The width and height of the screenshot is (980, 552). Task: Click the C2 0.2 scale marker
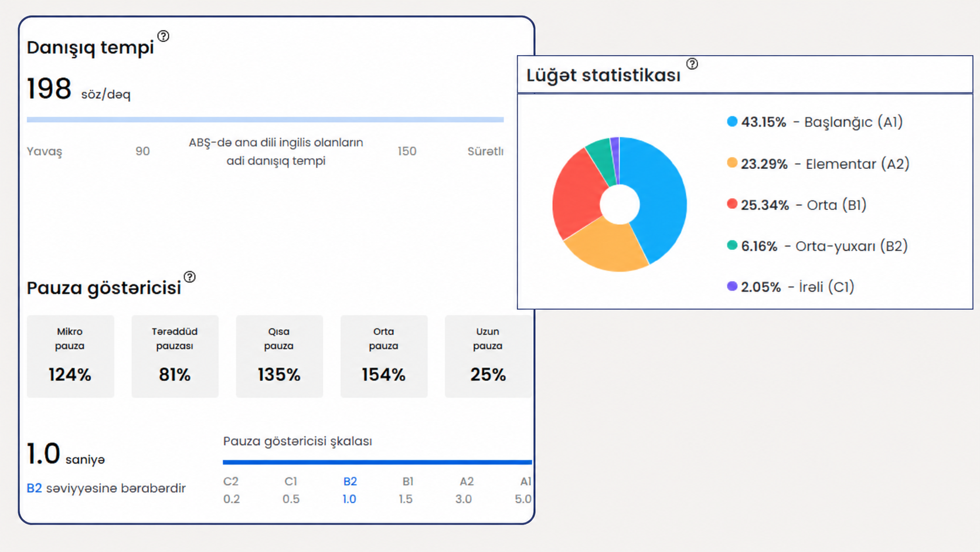(x=232, y=490)
